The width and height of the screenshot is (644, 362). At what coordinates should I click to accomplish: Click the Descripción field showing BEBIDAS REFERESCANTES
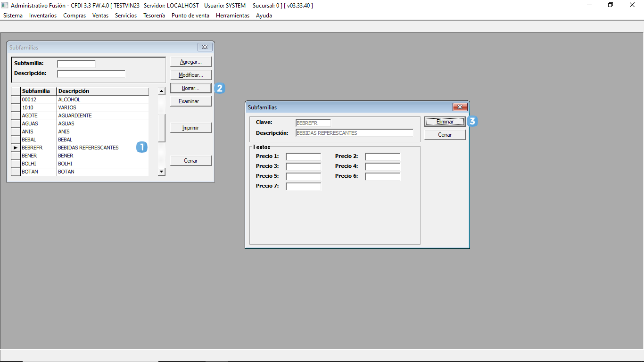tap(355, 133)
